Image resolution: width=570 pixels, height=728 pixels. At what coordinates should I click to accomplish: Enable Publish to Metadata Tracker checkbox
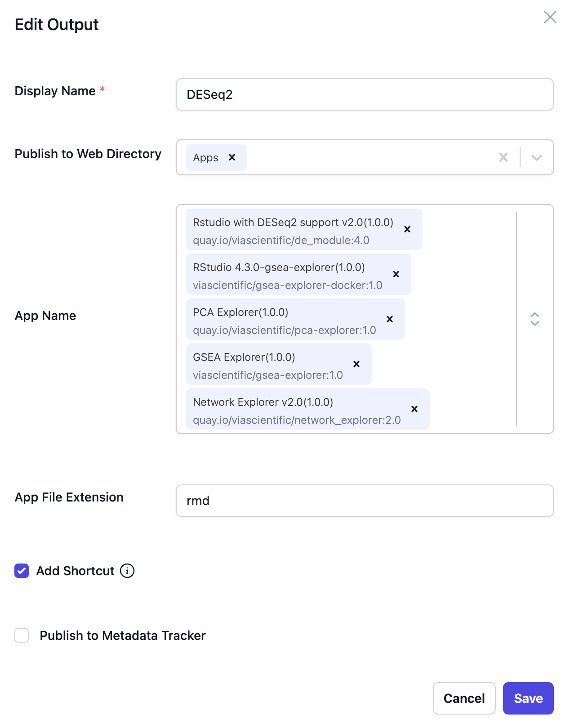(x=22, y=635)
